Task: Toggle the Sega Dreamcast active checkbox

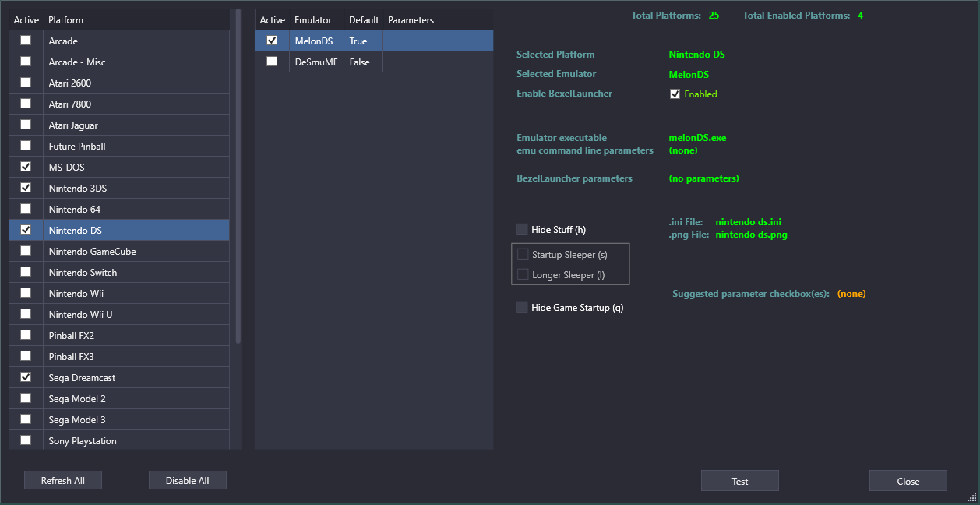Action: (26, 377)
